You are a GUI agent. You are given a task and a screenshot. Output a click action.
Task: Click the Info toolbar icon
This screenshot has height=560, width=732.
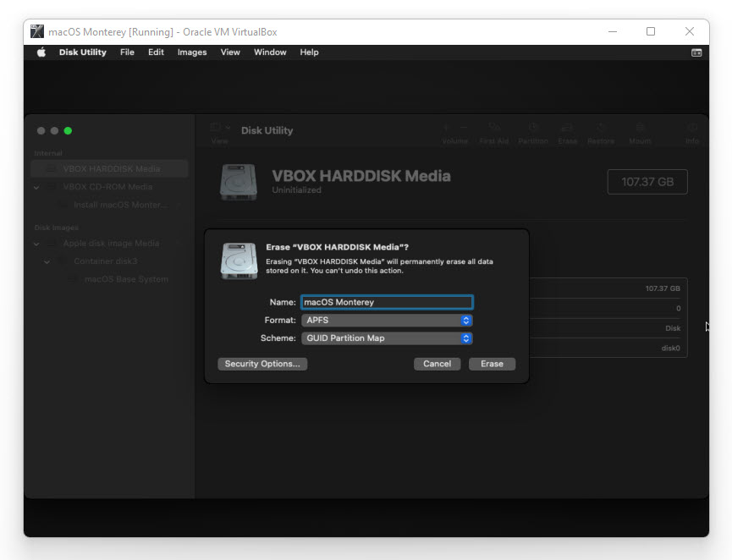click(x=692, y=134)
